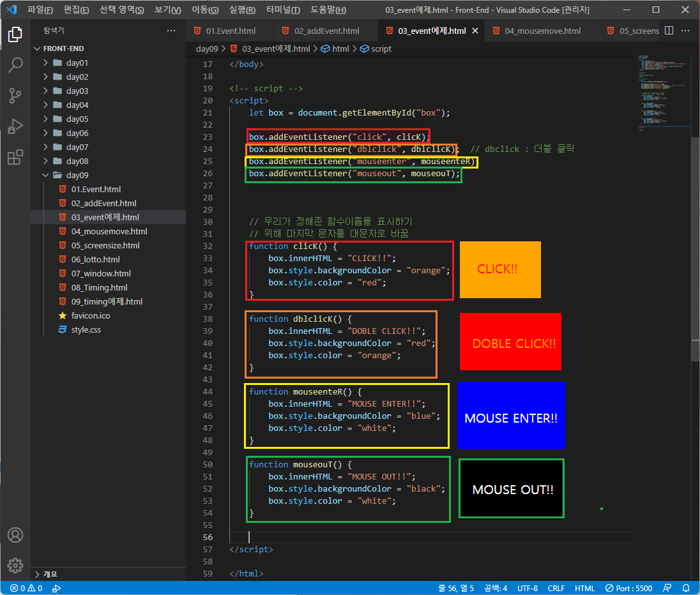Open the Source Control view
The height and width of the screenshot is (595, 700).
15,96
